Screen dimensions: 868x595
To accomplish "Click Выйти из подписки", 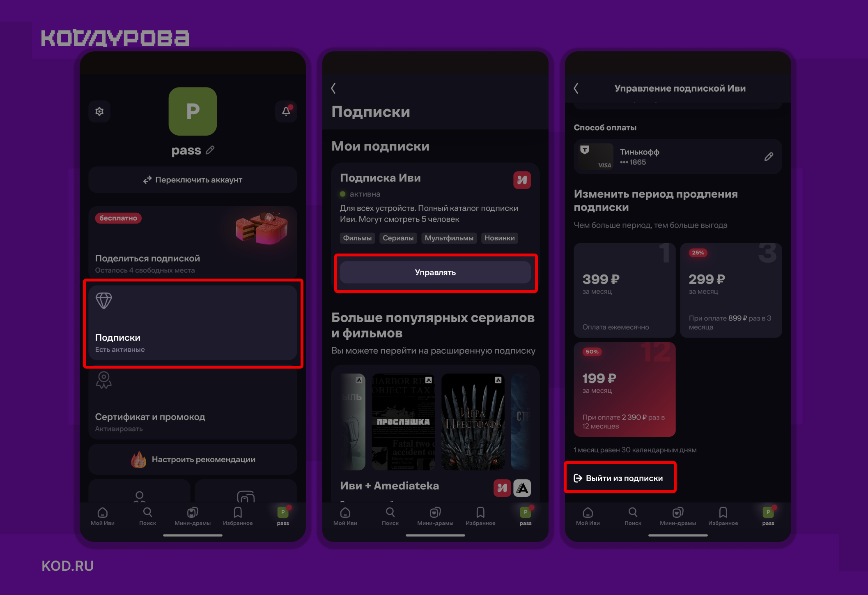I will pos(618,478).
